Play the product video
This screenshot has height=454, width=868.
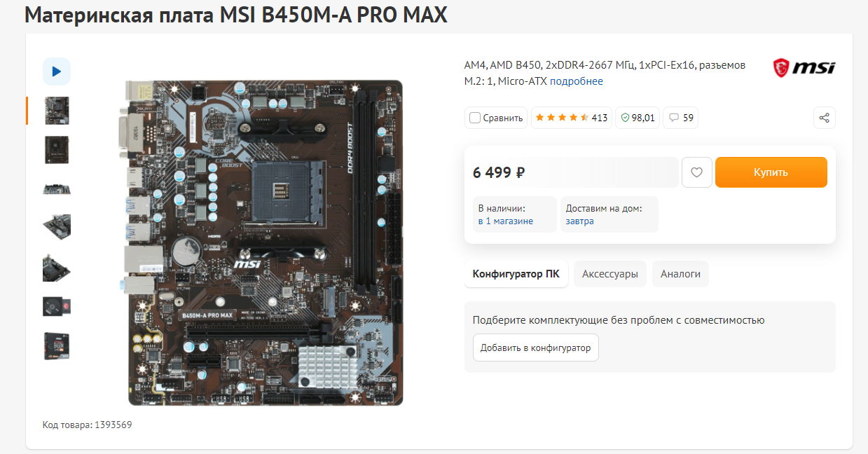point(57,71)
